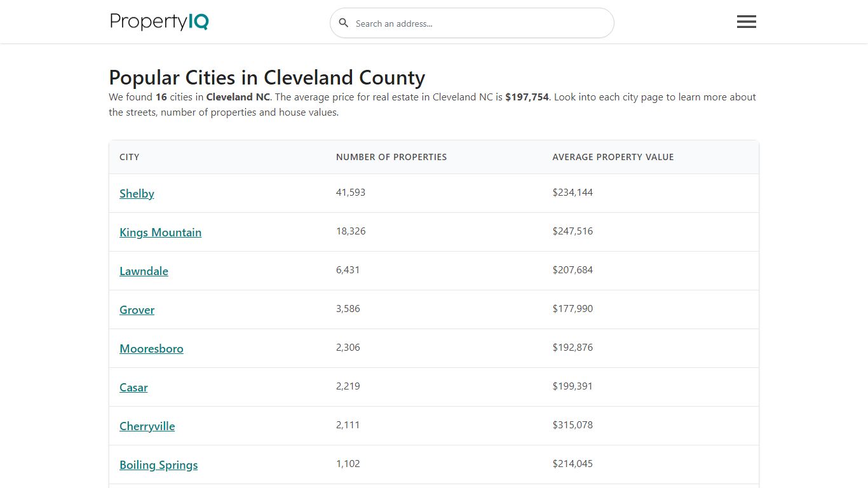This screenshot has width=868, height=488.
Task: Open the Cherryville city link
Action: (147, 426)
